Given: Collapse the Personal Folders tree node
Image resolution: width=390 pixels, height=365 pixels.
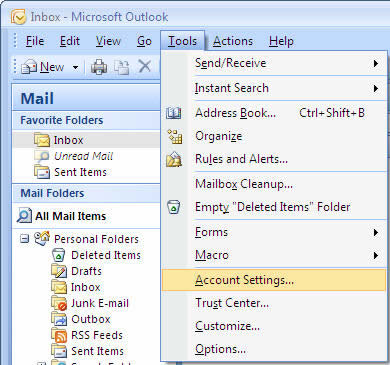Looking at the screenshot, I should 24,239.
